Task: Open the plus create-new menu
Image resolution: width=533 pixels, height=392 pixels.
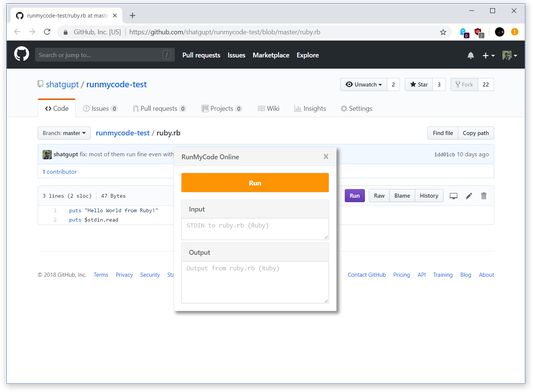Action: pyautogui.click(x=488, y=55)
